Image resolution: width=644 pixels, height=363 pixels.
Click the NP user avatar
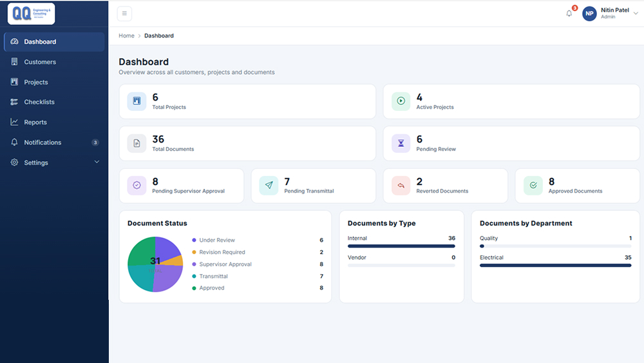click(589, 14)
